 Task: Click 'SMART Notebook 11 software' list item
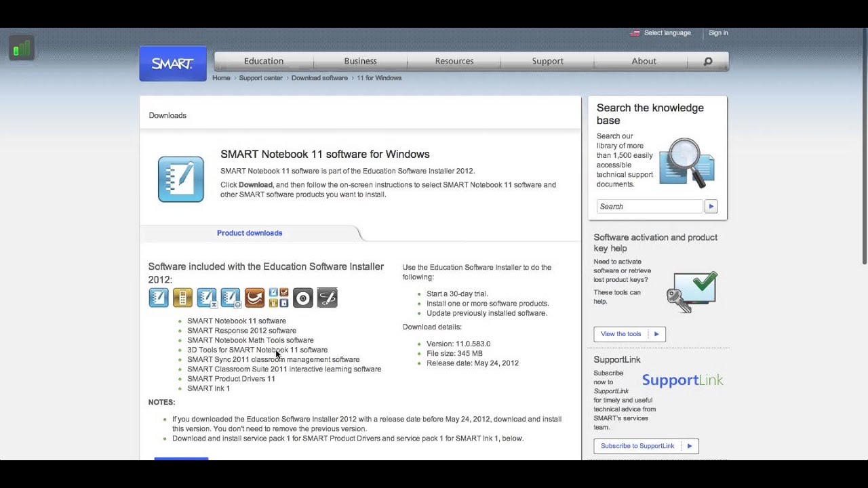[237, 321]
